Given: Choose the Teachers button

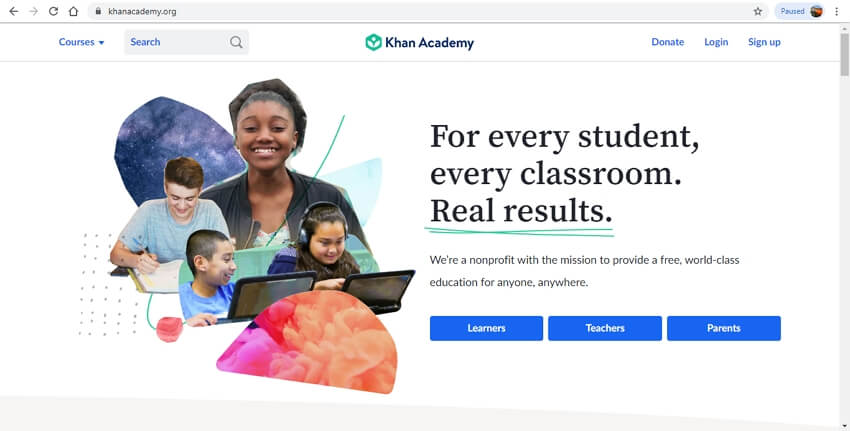Looking at the screenshot, I should (x=605, y=329).
